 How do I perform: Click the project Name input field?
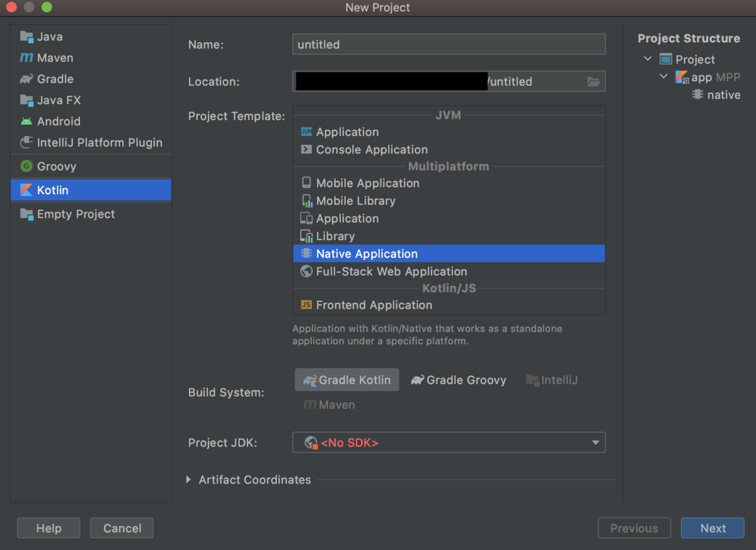(449, 45)
